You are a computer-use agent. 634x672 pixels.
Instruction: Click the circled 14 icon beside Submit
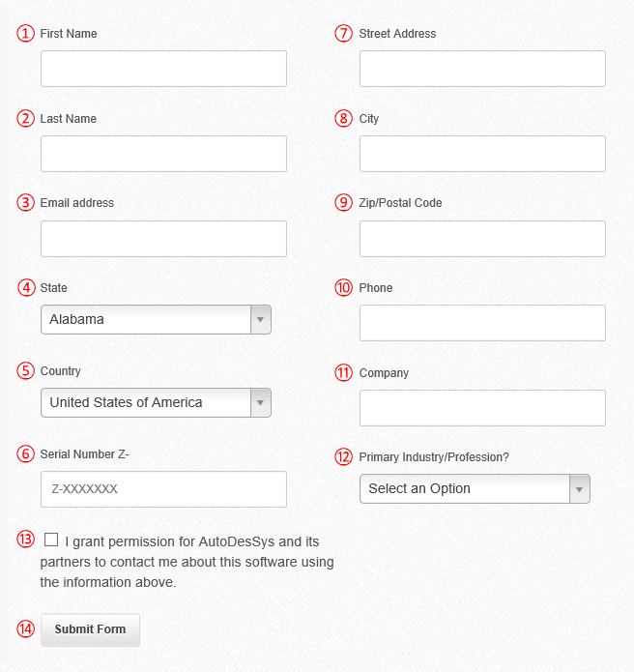(26, 629)
